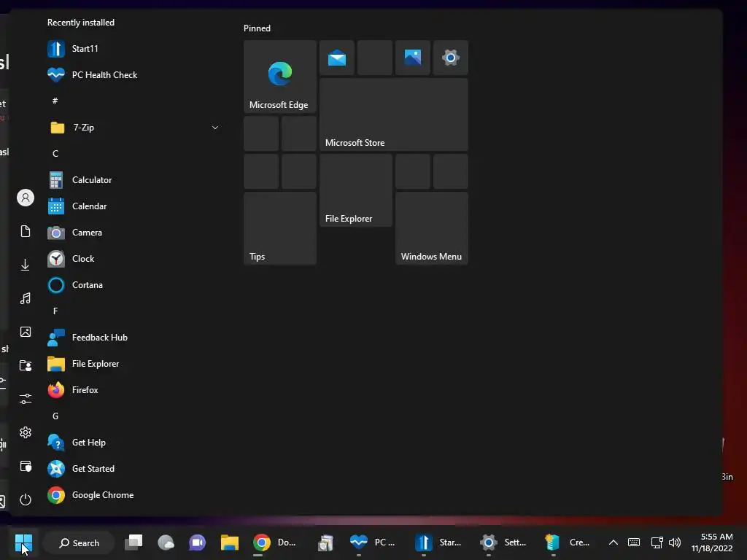Open the clock showing 5:55 AM
Viewport: 747px width, 560px height.
712,542
